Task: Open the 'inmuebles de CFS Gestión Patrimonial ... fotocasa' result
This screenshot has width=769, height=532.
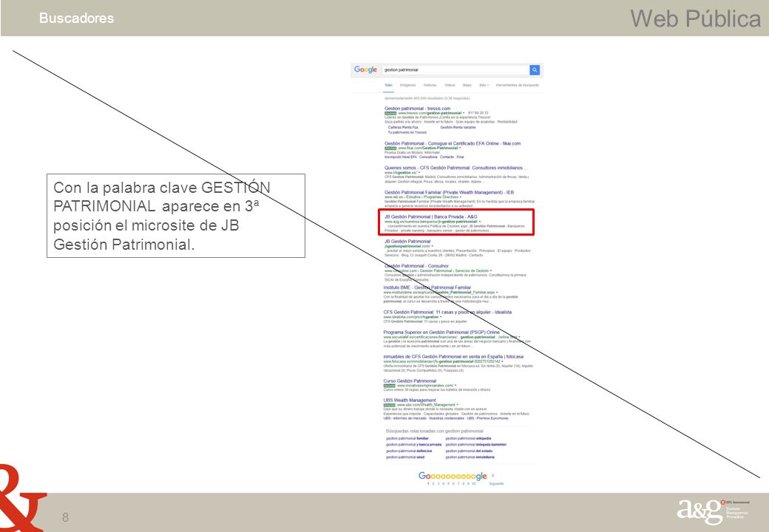Action: (453, 357)
